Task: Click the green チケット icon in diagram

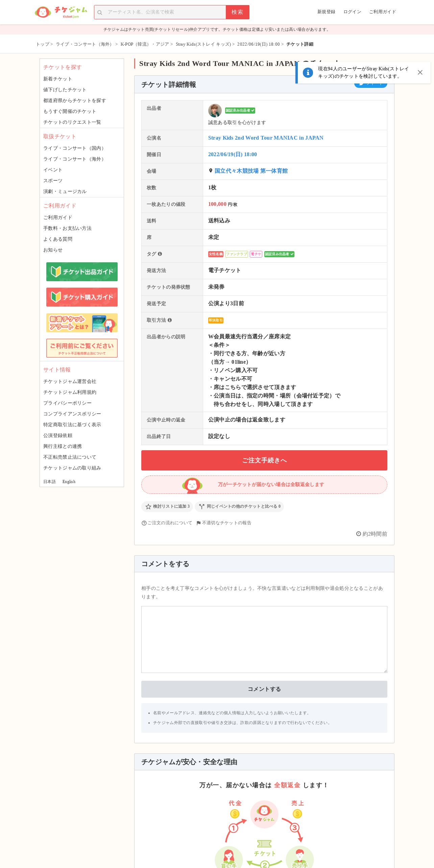Action: click(264, 844)
